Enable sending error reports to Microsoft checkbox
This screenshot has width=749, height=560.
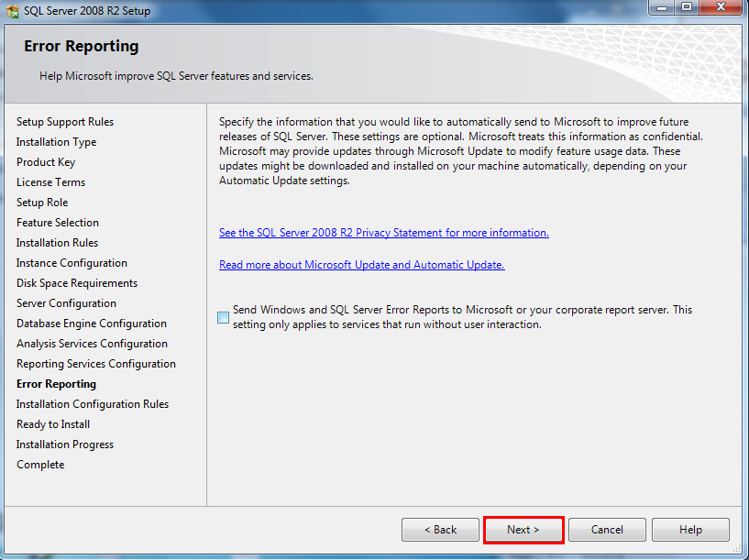coord(223,317)
